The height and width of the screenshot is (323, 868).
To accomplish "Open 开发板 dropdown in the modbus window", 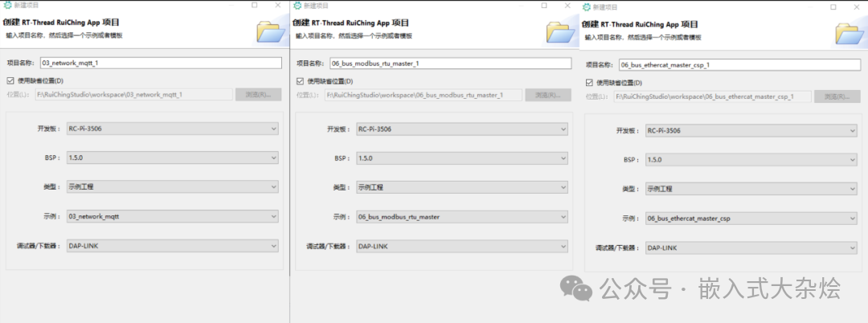I will pyautogui.click(x=461, y=129).
